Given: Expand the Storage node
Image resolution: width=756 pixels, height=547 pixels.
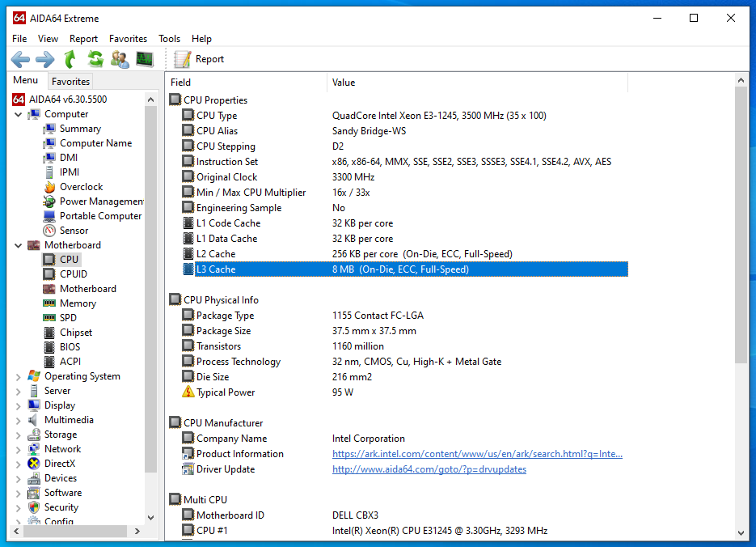Looking at the screenshot, I should [x=19, y=435].
